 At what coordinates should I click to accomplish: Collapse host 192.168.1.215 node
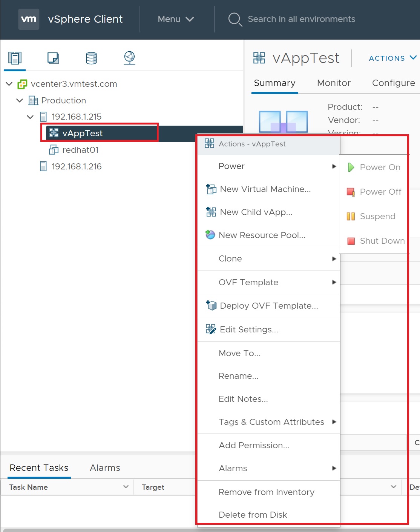click(x=30, y=117)
